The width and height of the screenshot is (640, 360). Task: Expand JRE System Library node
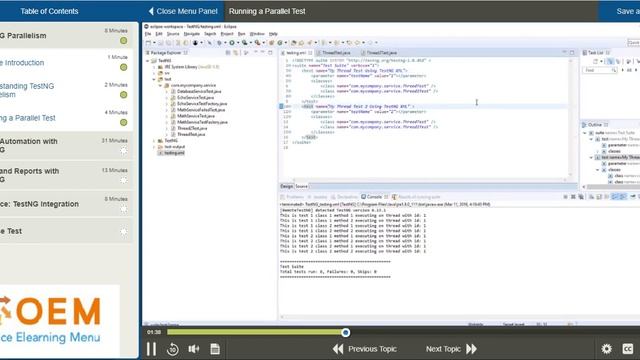tap(154, 67)
